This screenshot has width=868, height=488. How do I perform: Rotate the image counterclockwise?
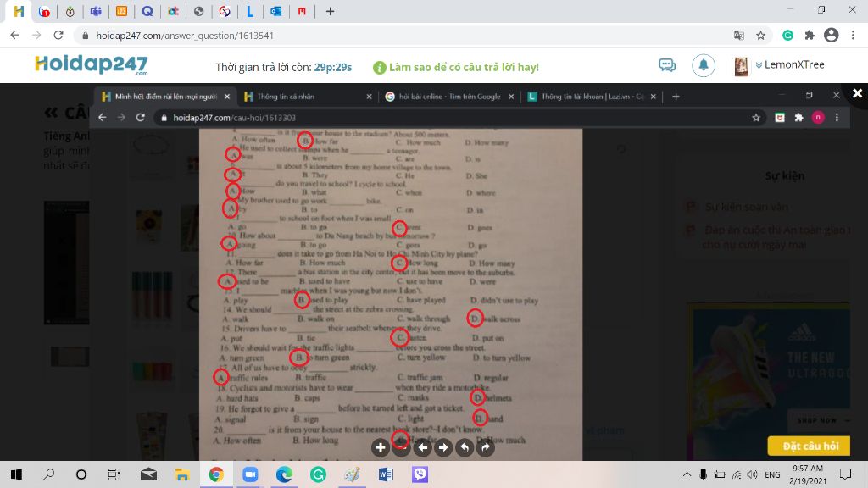[465, 447]
